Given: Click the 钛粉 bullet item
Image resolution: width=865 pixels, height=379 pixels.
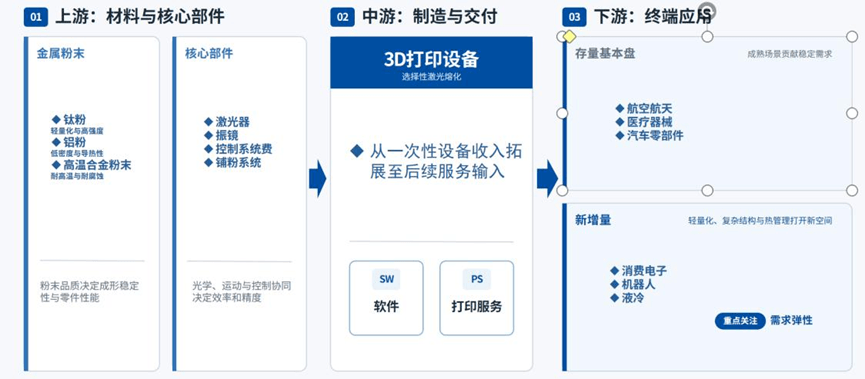Looking at the screenshot, I should [69, 120].
